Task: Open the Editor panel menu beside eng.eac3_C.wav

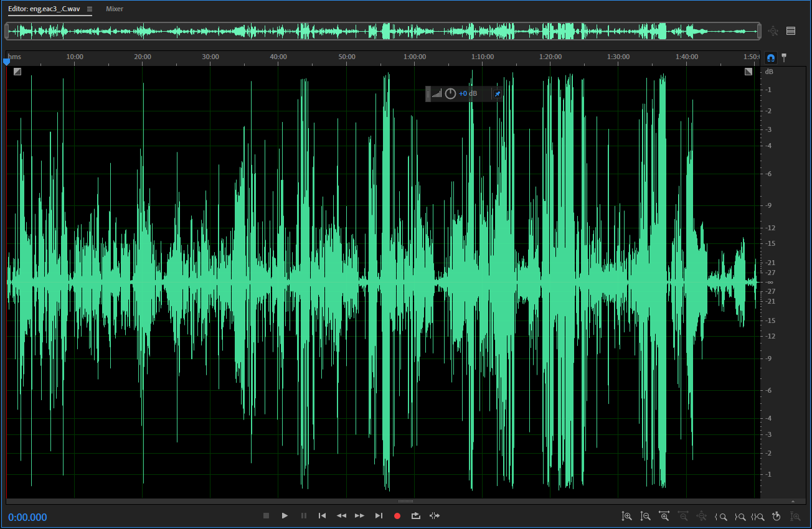Action: (90, 9)
